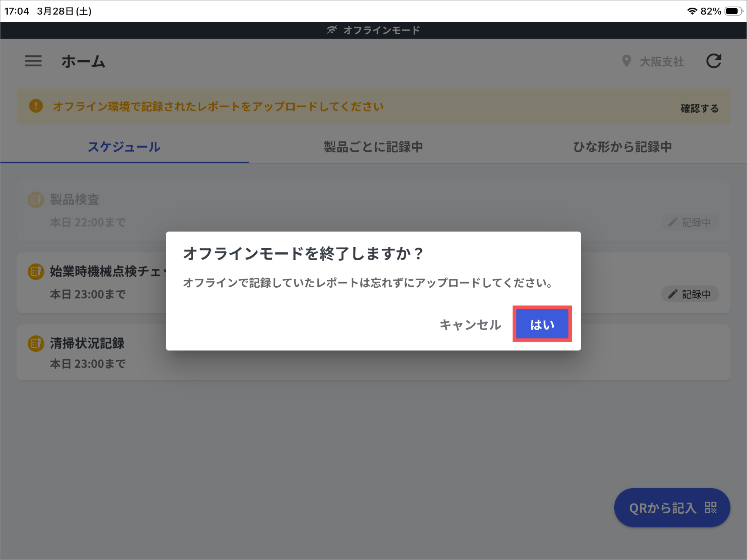Click the 確認する link in banner
Image resolution: width=747 pixels, height=560 pixels.
(699, 108)
